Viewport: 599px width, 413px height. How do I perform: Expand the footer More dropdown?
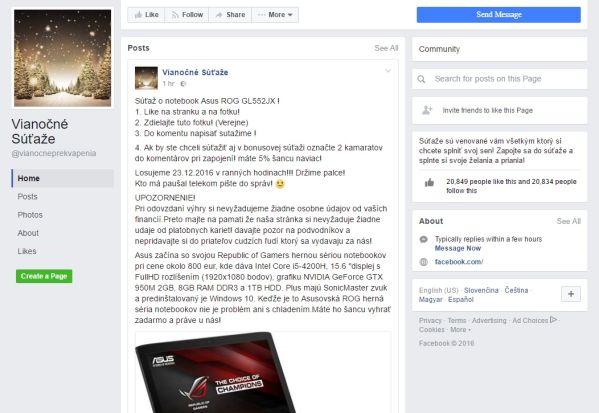pos(460,330)
